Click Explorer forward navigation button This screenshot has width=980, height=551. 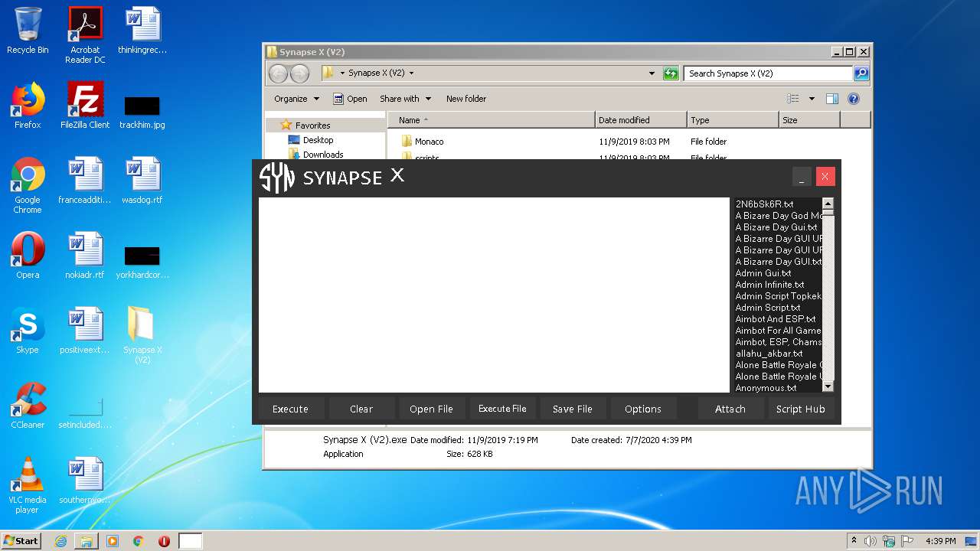(x=300, y=73)
